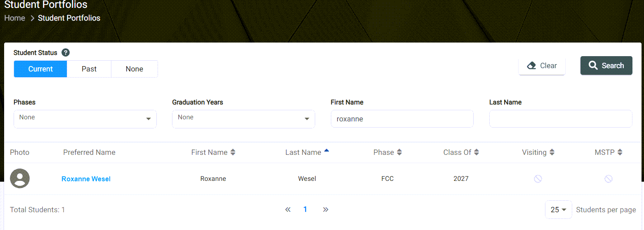Expand the Graduation Years dropdown
Viewport: 644px width, 230px height.
coord(243,119)
